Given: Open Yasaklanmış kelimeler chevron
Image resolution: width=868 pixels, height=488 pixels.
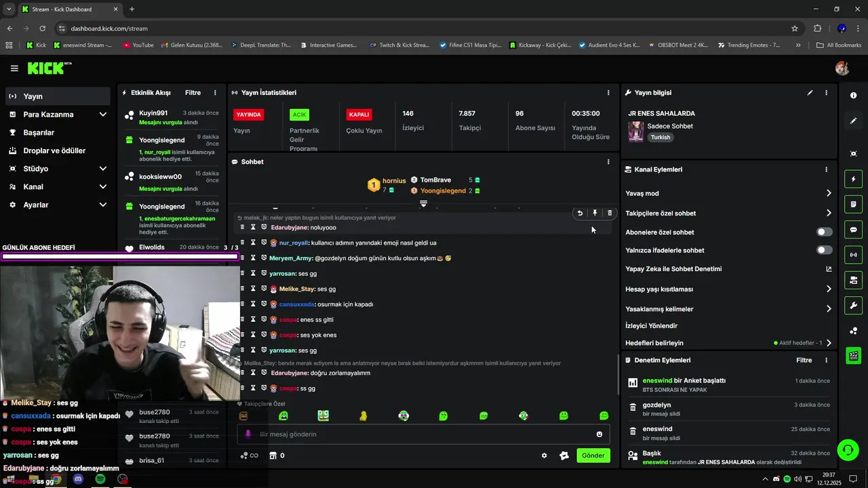Looking at the screenshot, I should click(829, 308).
